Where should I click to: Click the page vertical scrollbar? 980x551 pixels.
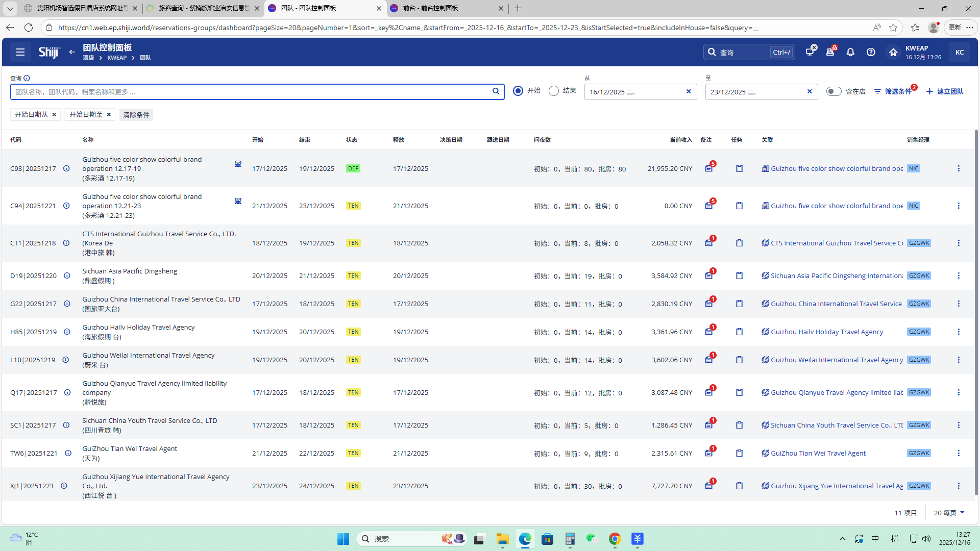click(x=976, y=306)
